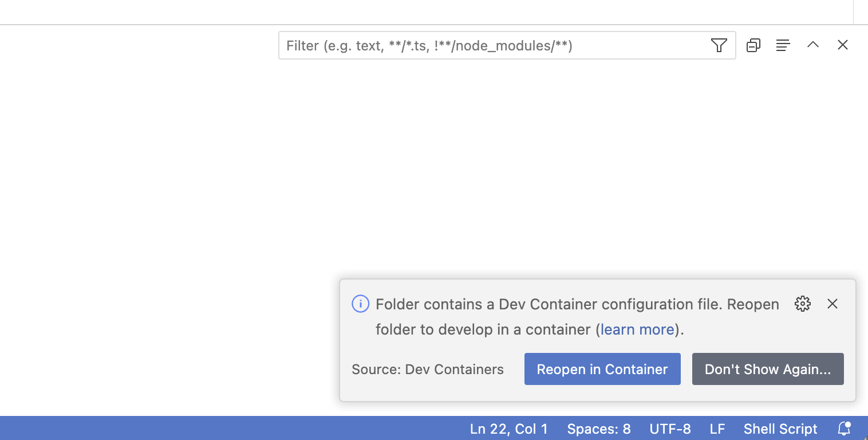Go to line via Ln 22, Col 1

pos(508,428)
